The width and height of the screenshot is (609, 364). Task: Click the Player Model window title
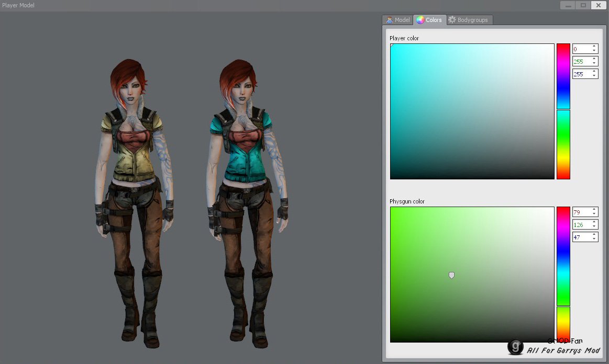(18, 5)
